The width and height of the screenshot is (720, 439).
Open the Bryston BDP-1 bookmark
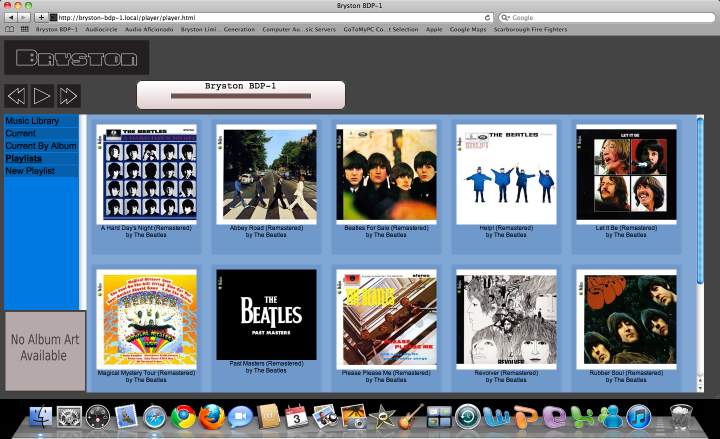(x=57, y=29)
